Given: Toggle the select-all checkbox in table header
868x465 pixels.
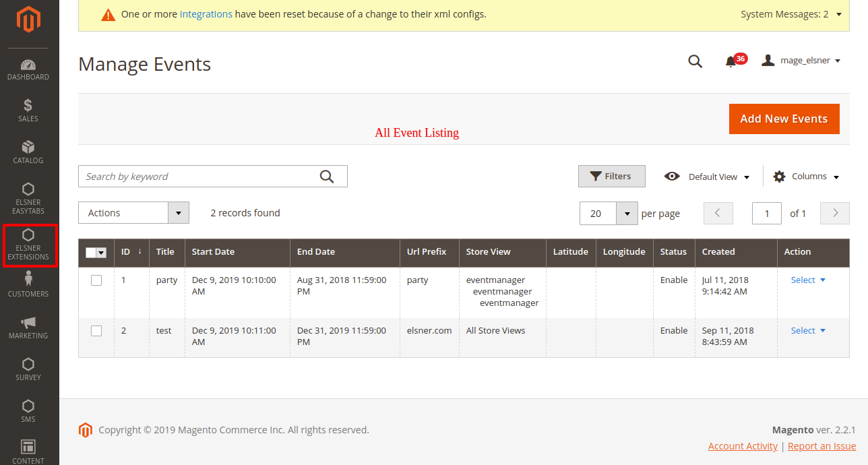Looking at the screenshot, I should (92, 252).
